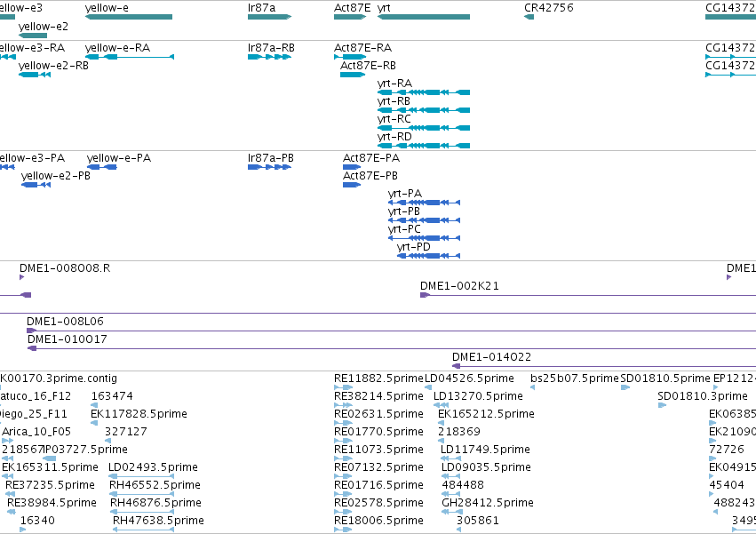Viewport: 756px width, 534px height.
Task: Click the RE02578.5prime EST glyph
Action: click(x=343, y=512)
